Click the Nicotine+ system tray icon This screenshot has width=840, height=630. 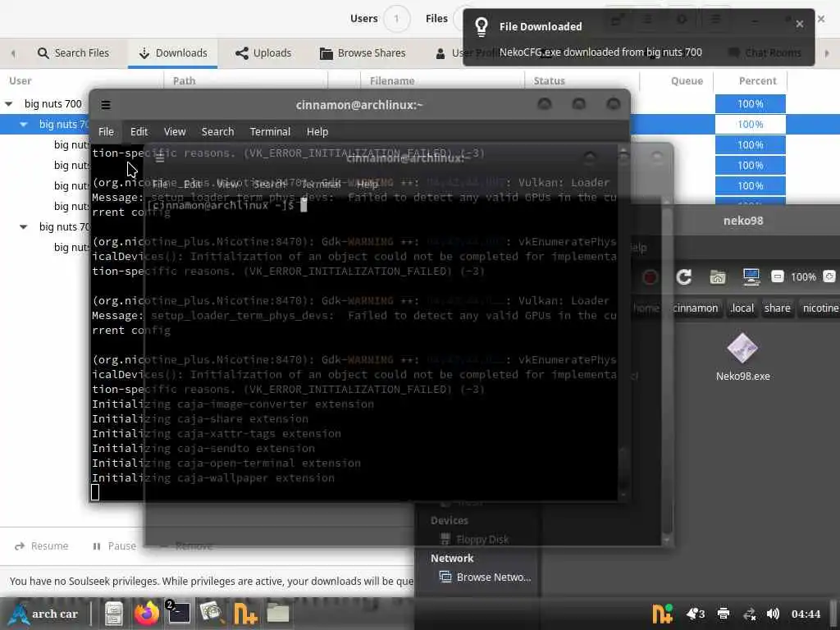tap(662, 614)
